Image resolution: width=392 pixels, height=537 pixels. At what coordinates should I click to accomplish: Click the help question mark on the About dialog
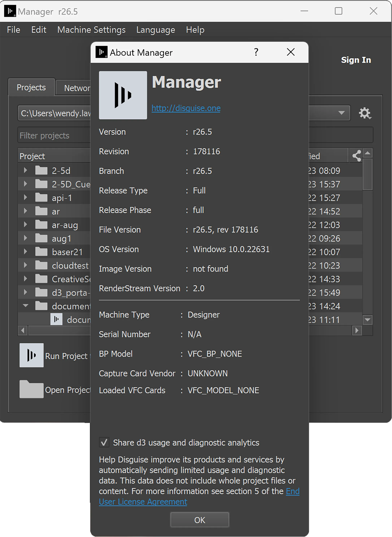tap(256, 52)
